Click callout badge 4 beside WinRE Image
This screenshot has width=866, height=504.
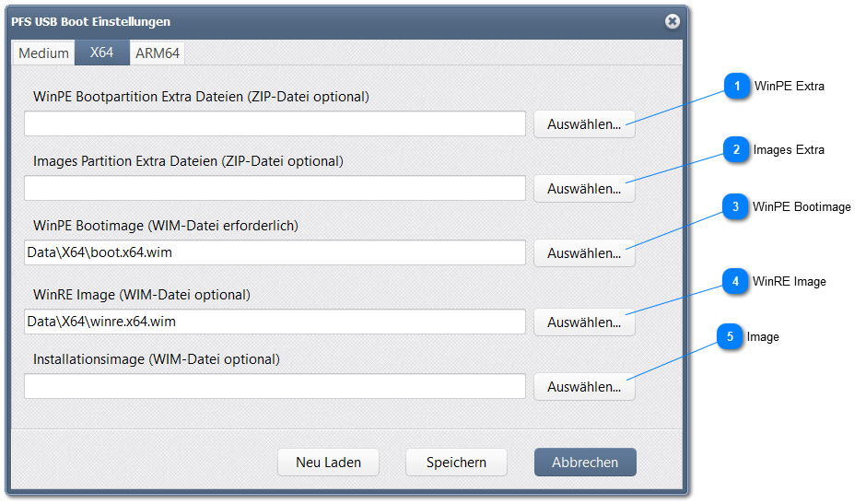pyautogui.click(x=735, y=281)
